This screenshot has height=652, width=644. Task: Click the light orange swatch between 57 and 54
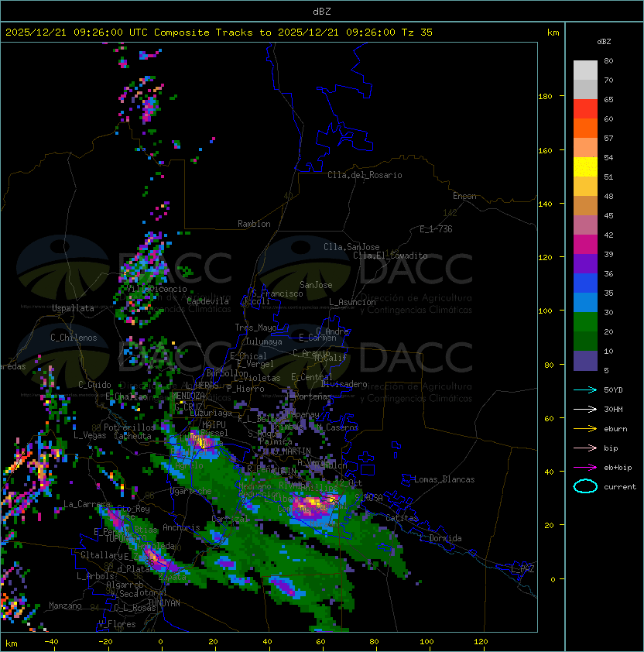(x=585, y=148)
